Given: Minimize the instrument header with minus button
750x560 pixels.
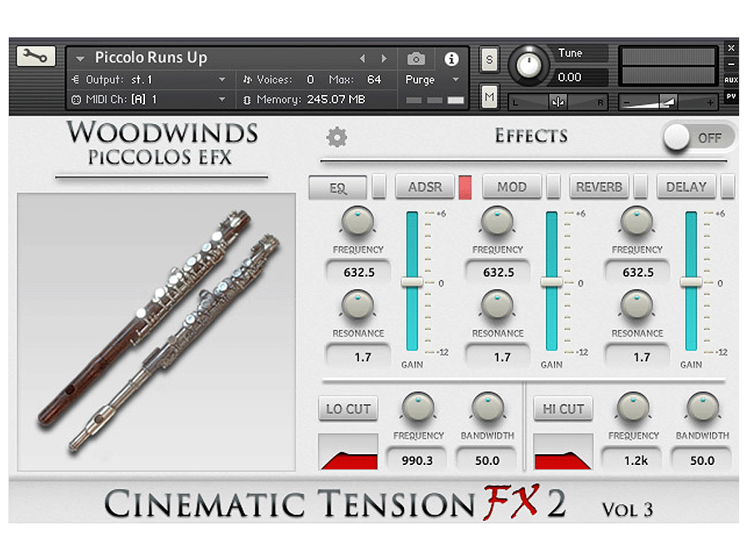Looking at the screenshot, I should coord(731,63).
